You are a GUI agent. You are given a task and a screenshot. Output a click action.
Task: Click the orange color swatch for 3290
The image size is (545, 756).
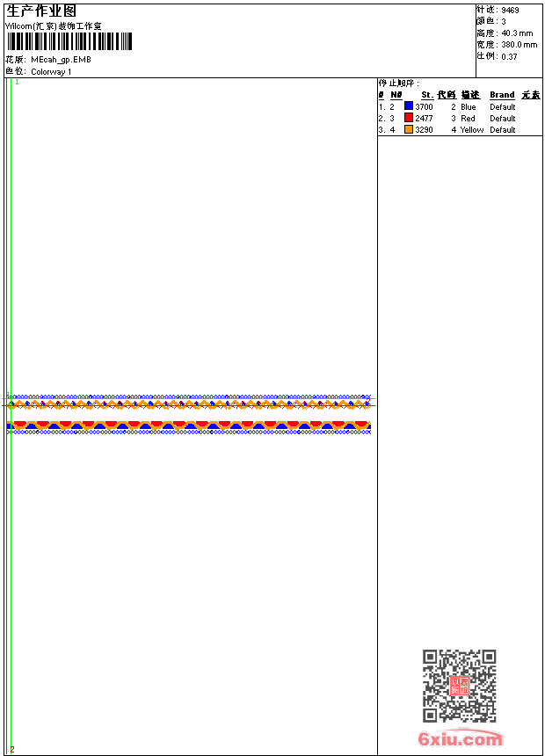(409, 129)
